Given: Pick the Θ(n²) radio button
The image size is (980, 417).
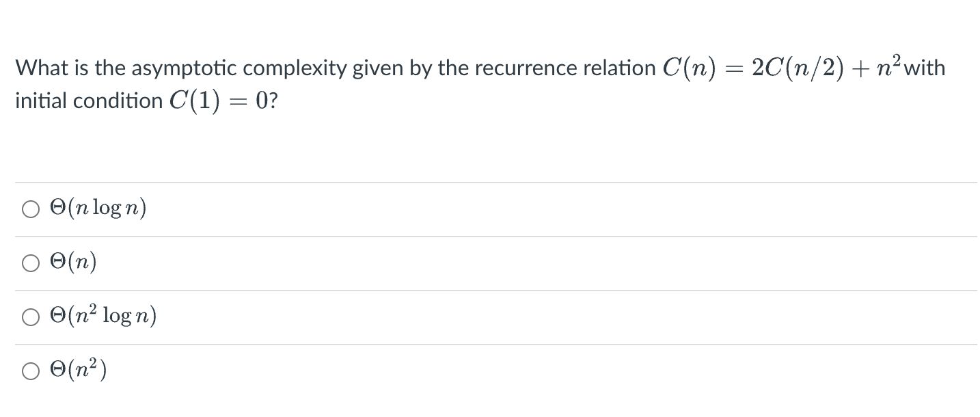Looking at the screenshot, I should 31,371.
